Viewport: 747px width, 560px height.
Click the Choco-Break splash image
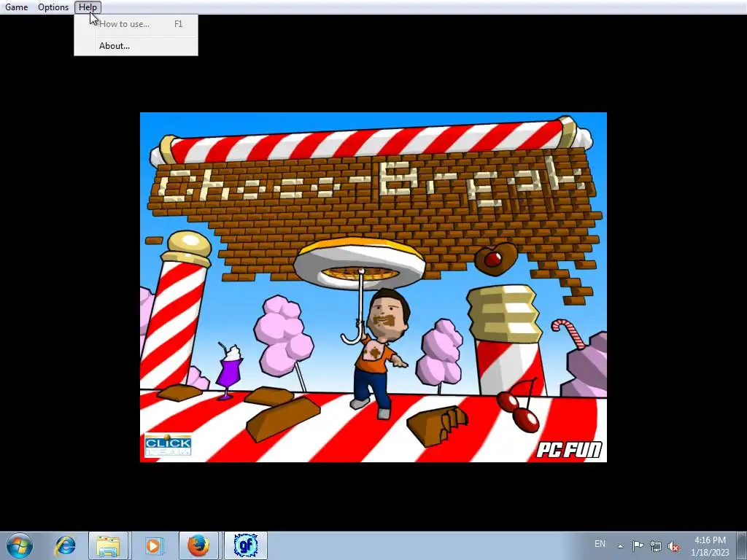[373, 287]
